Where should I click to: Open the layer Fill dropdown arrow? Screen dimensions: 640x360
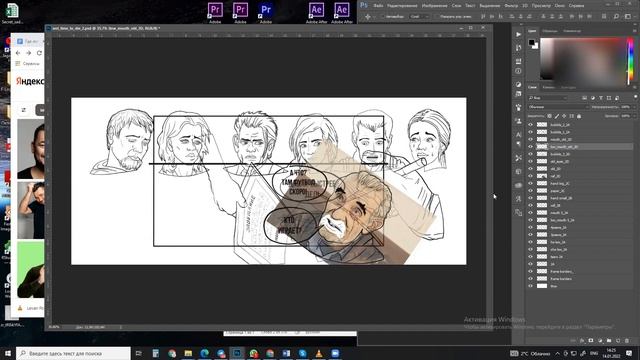[x=634, y=116]
